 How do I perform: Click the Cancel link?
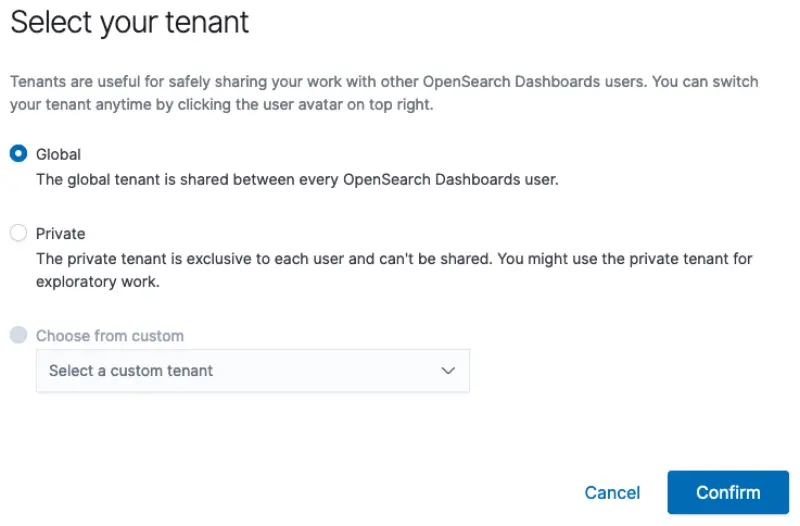[612, 492]
